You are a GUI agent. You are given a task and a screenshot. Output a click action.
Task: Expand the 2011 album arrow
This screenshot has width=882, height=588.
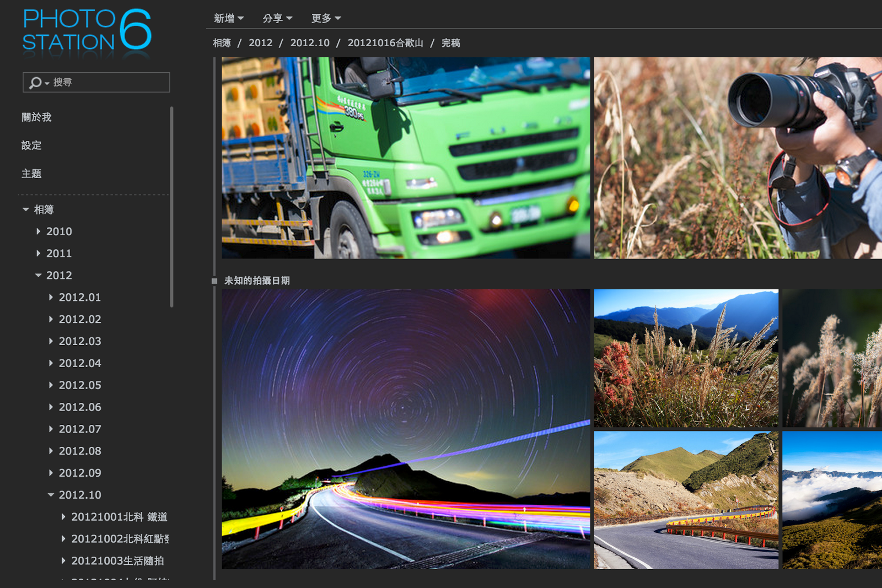[39, 253]
